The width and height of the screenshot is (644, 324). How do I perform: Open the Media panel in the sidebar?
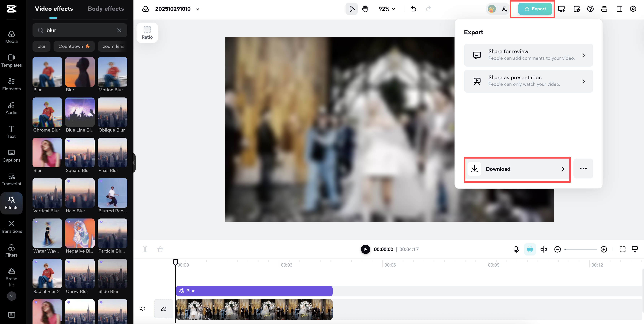click(x=11, y=37)
